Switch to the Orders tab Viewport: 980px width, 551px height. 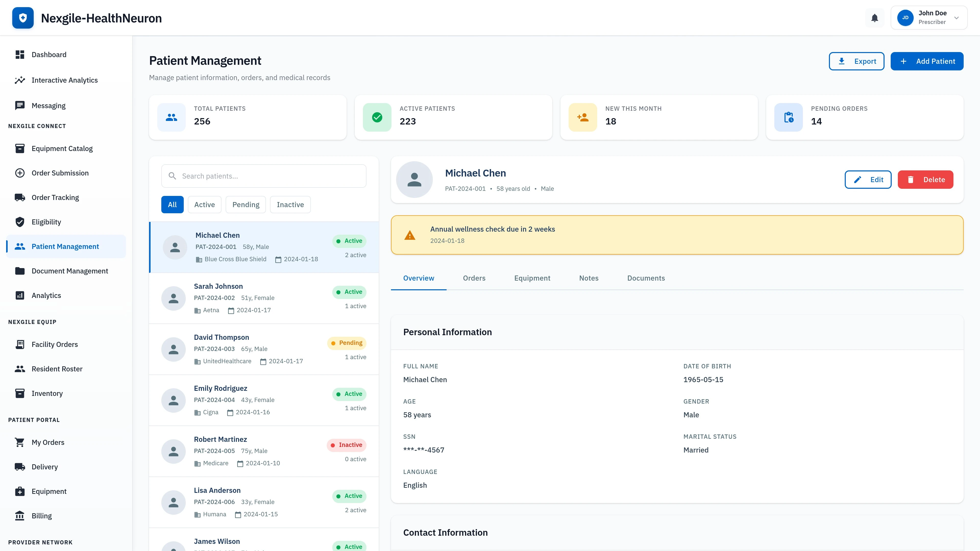click(474, 278)
